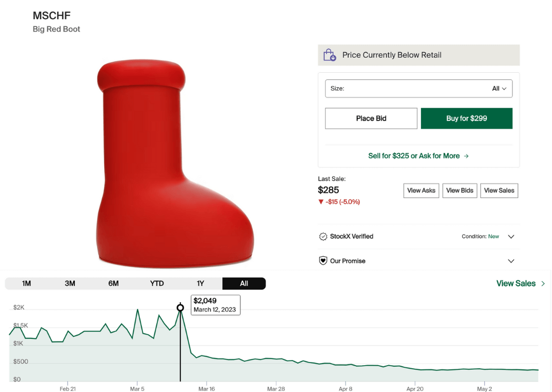The image size is (552, 392).
Task: Click the shopping bag price icon
Action: pos(330,55)
